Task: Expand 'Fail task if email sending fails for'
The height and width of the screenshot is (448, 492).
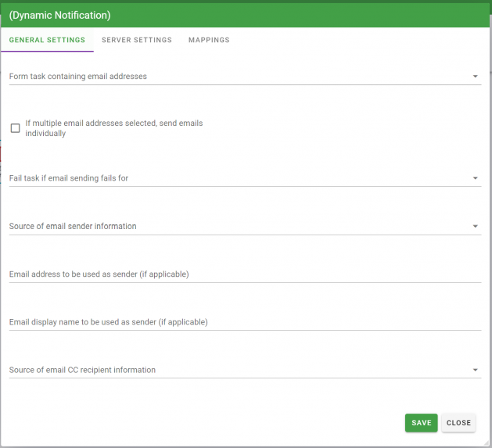Action: pos(235,178)
